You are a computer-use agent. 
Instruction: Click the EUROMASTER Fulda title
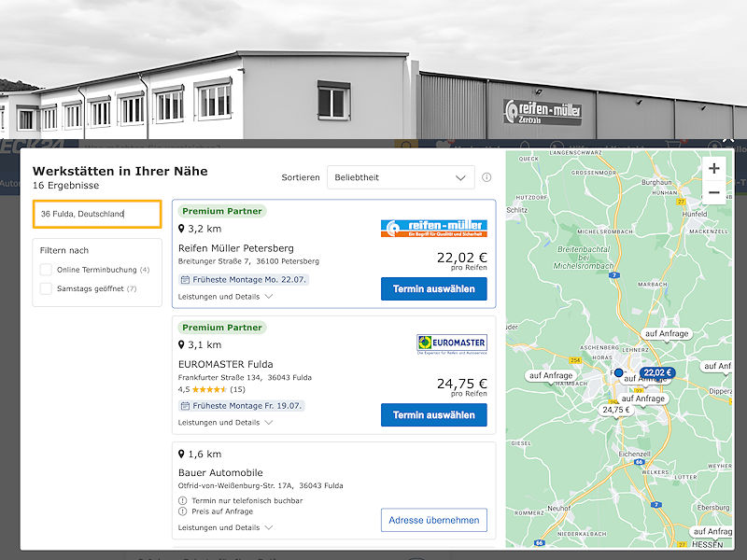(226, 364)
